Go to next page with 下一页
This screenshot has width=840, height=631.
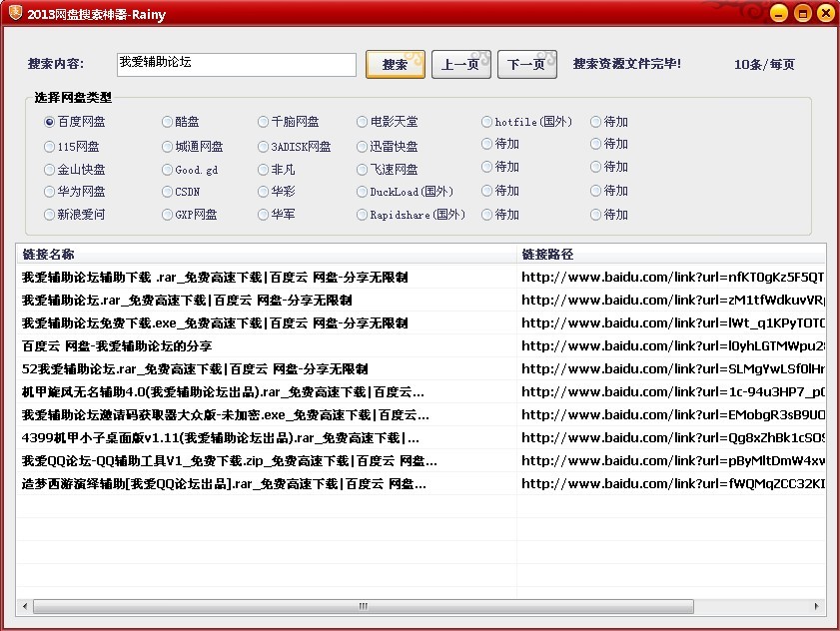(x=526, y=65)
